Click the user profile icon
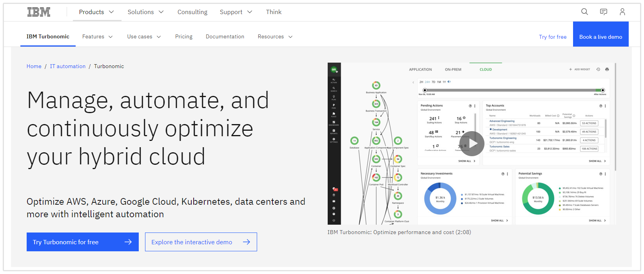This screenshot has width=644, height=274. pyautogui.click(x=622, y=12)
